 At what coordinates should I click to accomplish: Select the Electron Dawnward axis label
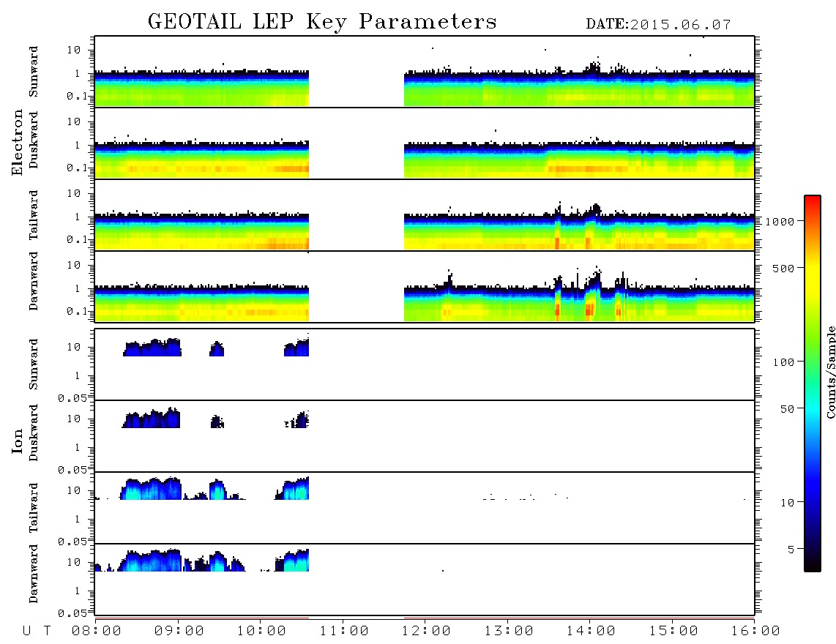coord(34,281)
